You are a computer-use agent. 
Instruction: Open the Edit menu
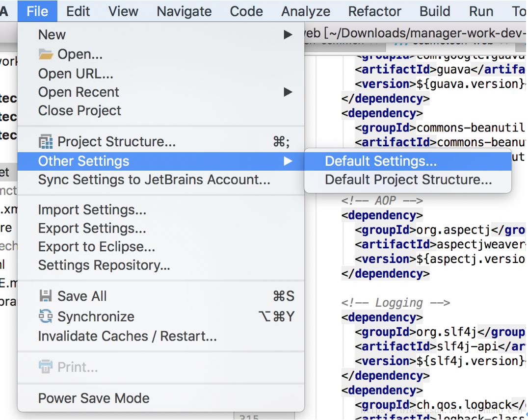78,11
